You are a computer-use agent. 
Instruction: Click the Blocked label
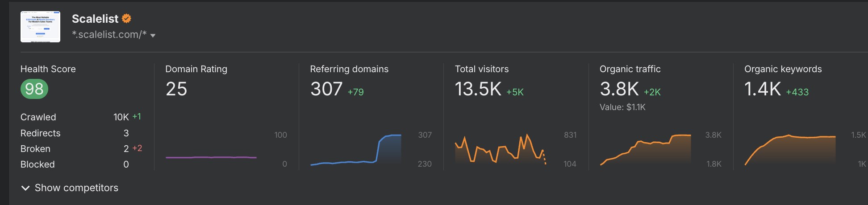point(38,164)
